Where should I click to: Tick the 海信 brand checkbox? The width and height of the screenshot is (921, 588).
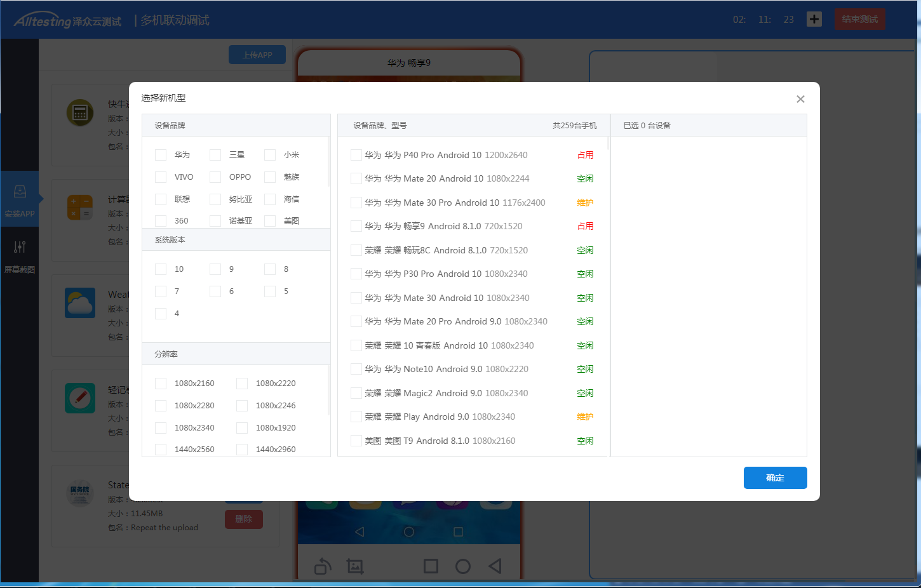[x=270, y=199]
